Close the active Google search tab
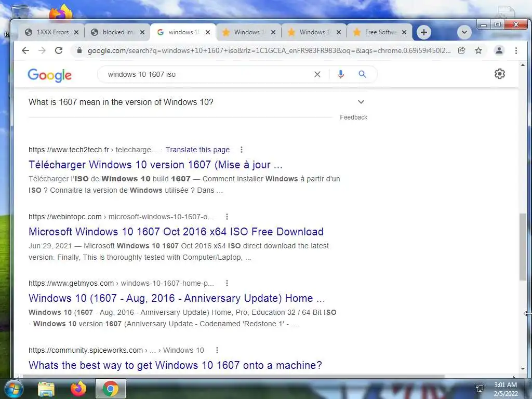 tap(208, 32)
